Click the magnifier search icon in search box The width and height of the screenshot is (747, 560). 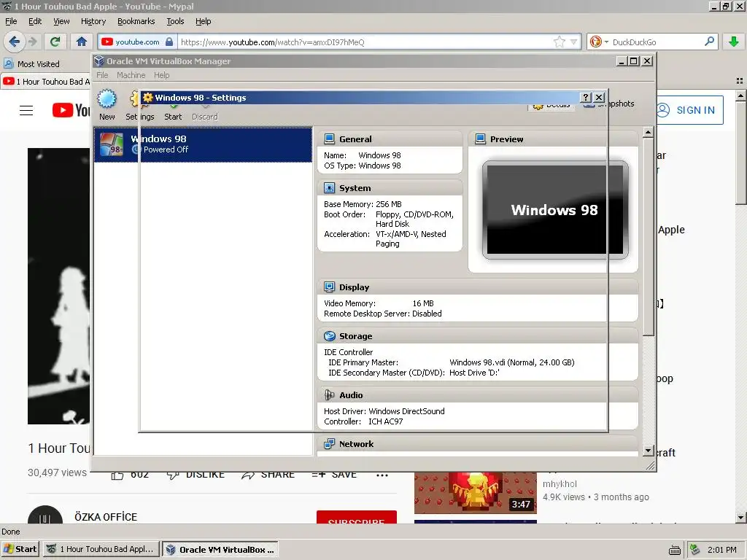[709, 42]
